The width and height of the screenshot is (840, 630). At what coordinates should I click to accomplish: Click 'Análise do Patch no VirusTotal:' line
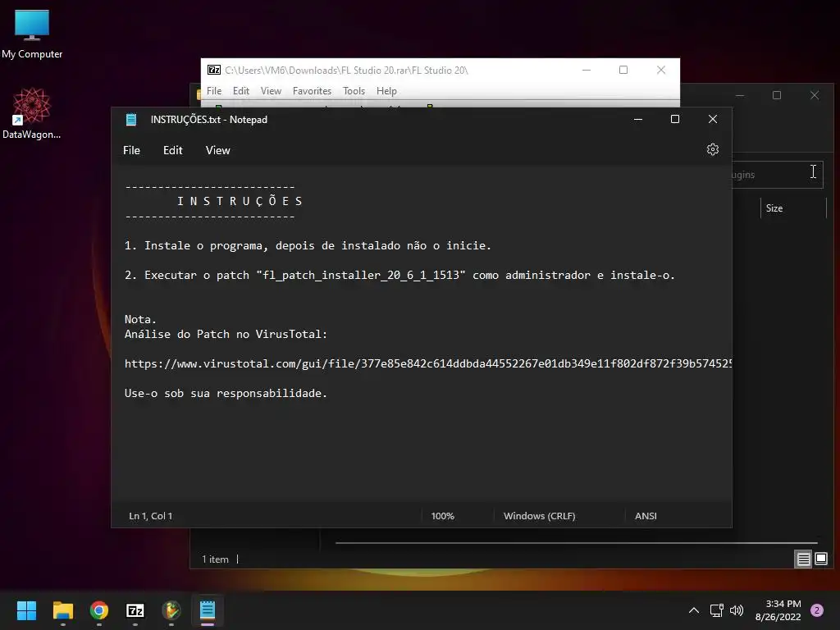click(x=226, y=335)
